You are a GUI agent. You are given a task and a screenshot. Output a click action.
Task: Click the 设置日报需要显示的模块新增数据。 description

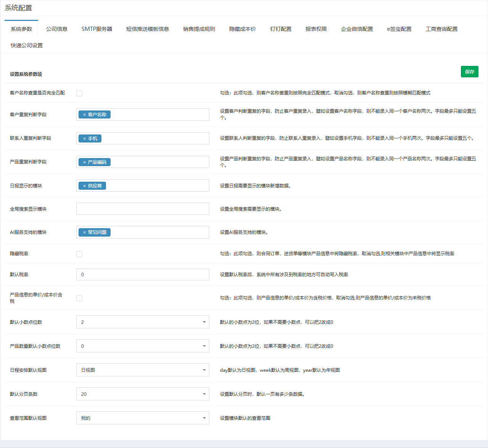(256, 186)
